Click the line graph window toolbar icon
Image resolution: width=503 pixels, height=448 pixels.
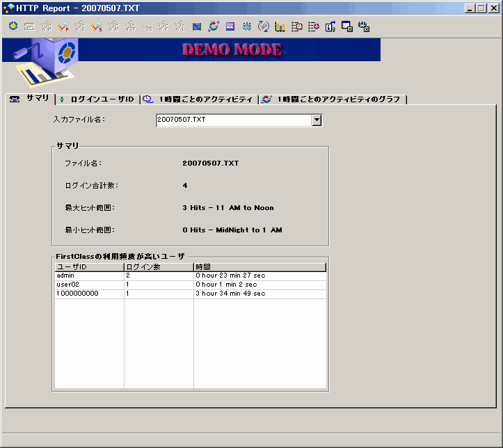230,26
